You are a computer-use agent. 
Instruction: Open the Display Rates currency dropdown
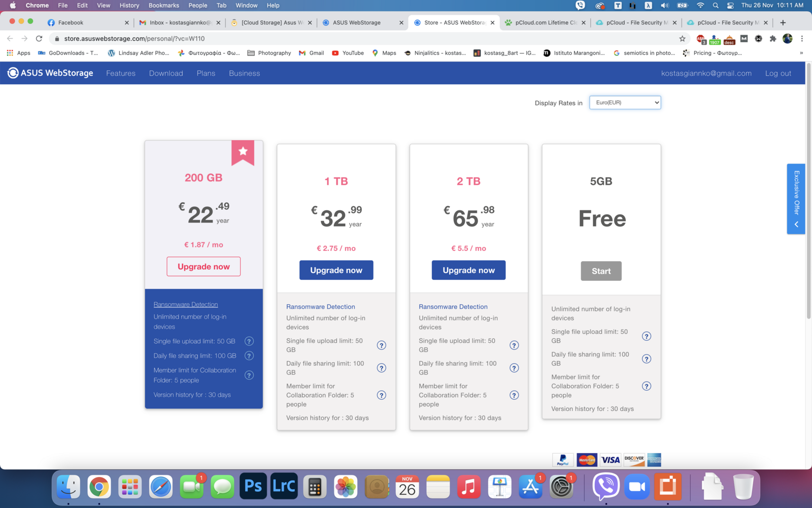click(625, 103)
